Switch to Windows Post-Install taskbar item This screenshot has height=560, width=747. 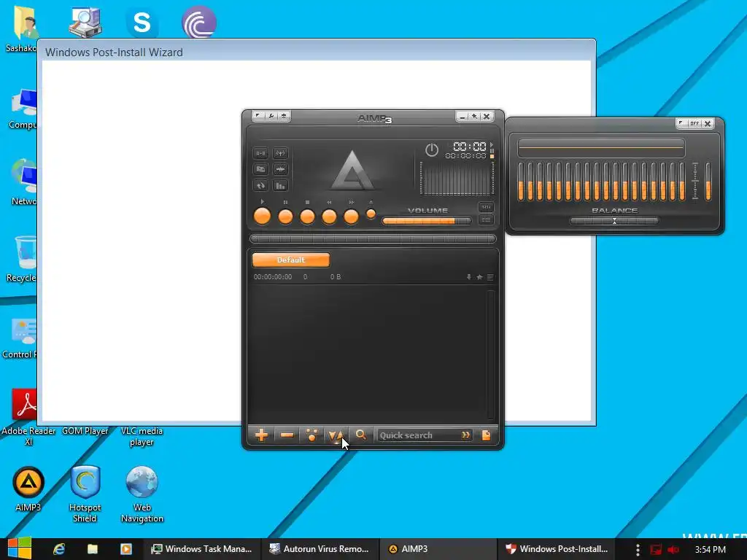[557, 548]
